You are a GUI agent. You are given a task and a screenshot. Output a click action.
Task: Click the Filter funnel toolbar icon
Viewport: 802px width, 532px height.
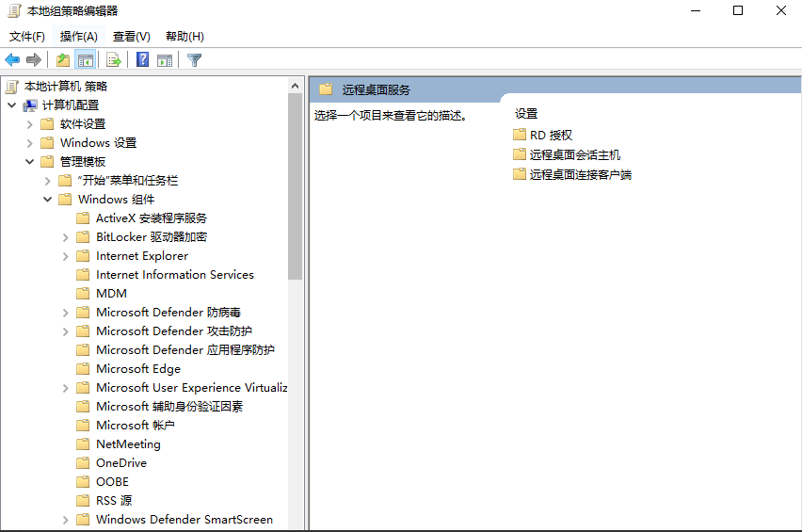(194, 60)
